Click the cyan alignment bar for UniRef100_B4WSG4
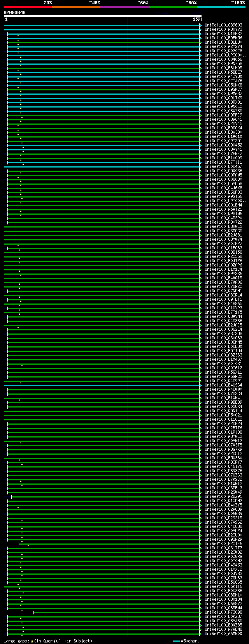Screen dimensions: 249x644 [x=103, y=385]
